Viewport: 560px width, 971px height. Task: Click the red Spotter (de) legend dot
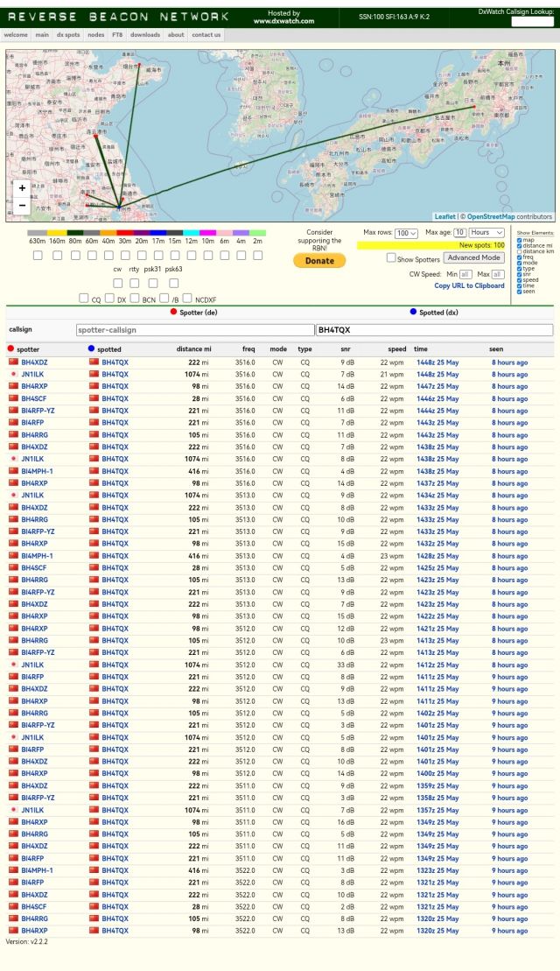click(174, 312)
